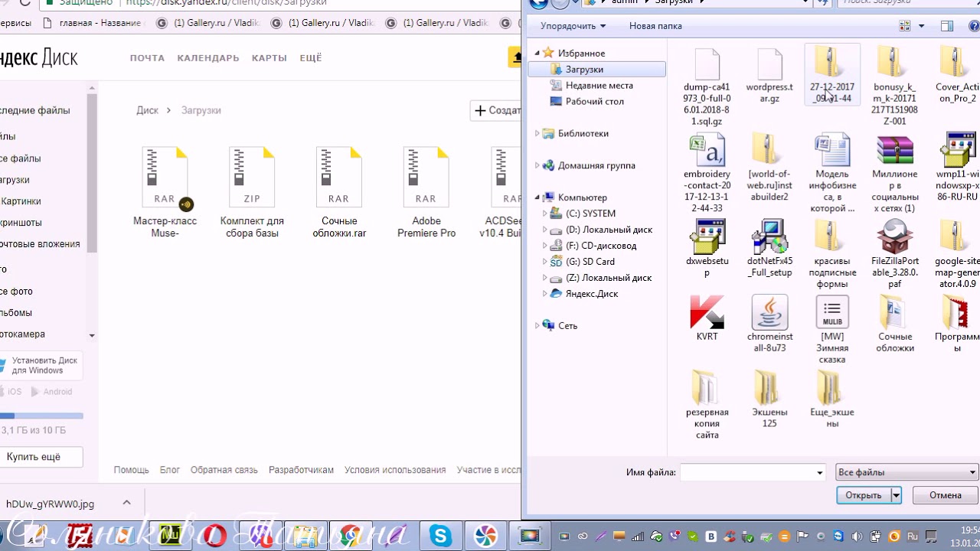
Task: Select Adobe Premiere Pro RAR file
Action: pos(426,191)
